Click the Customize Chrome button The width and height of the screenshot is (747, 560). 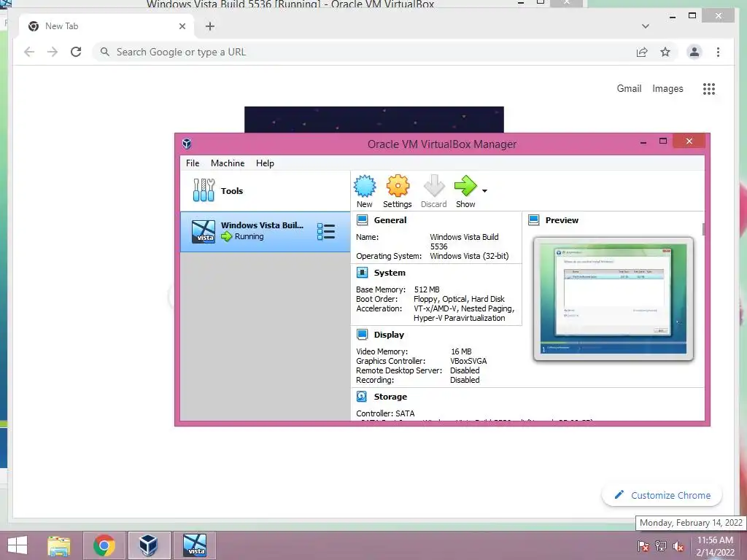[x=662, y=495]
